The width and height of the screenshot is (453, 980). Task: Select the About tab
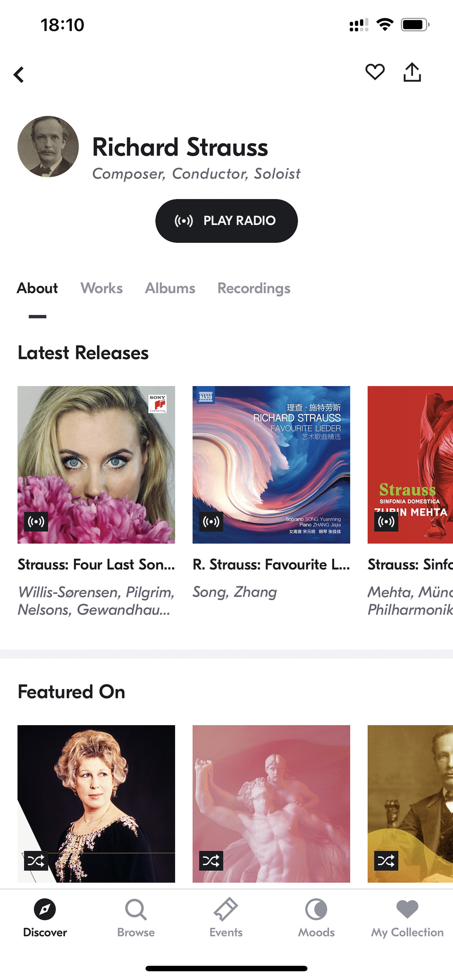click(37, 288)
